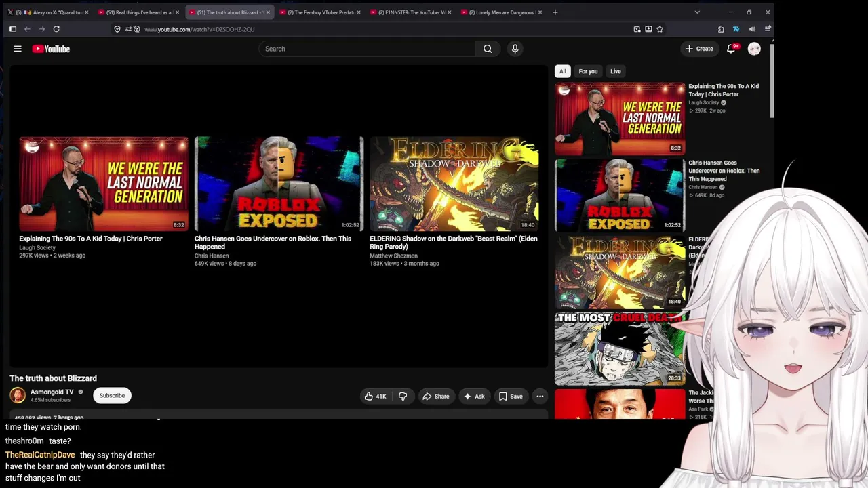This screenshot has width=868, height=488.
Task: Dislike the video with thumbs down
Action: [x=403, y=396]
